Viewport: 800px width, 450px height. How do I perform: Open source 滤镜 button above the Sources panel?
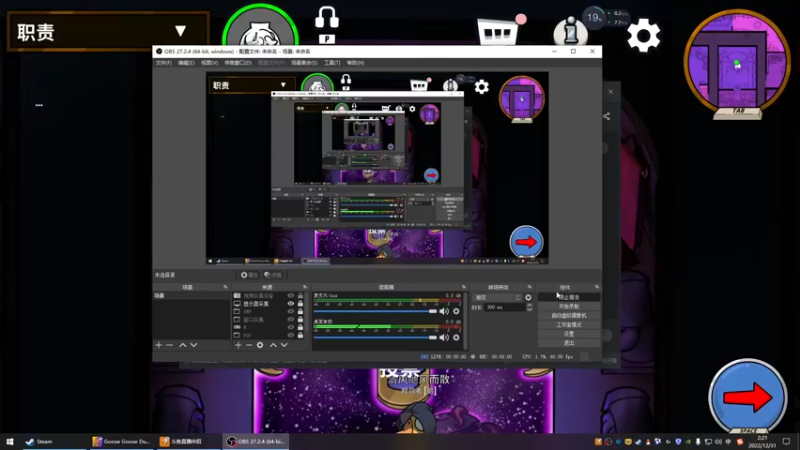tap(273, 275)
